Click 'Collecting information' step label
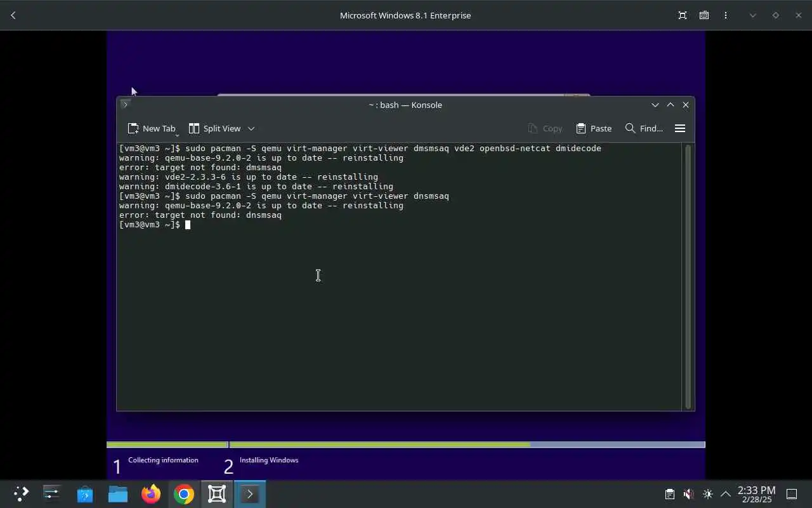 pyautogui.click(x=163, y=460)
